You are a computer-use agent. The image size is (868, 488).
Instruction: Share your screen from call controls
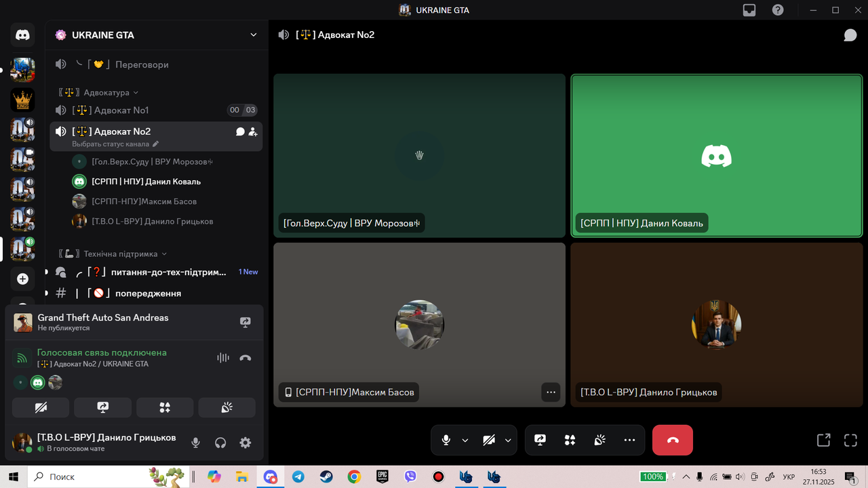pyautogui.click(x=540, y=440)
